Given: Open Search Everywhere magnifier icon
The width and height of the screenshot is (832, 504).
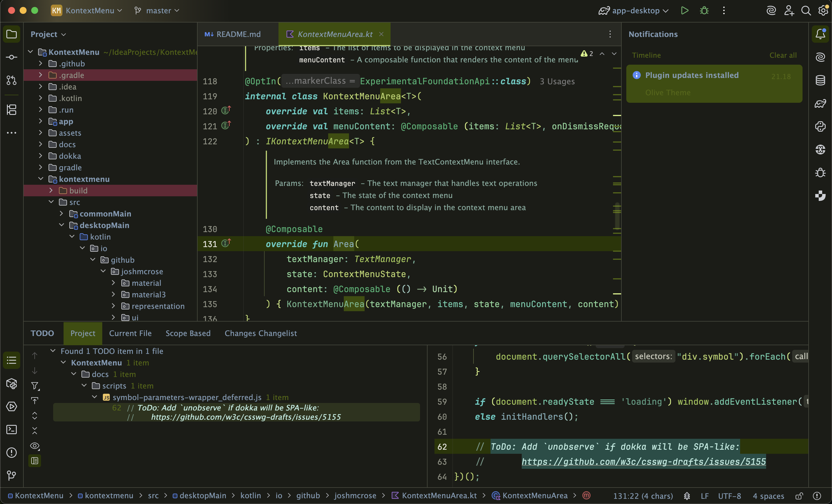Looking at the screenshot, I should pyautogui.click(x=806, y=10).
